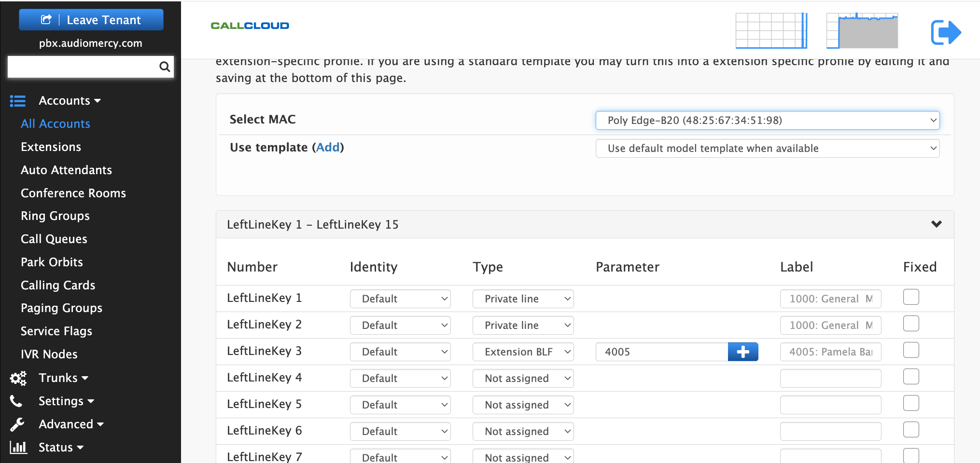Open Extension BLF type dropdown for LeftLineKey 3
The height and width of the screenshot is (463, 980).
(x=523, y=352)
